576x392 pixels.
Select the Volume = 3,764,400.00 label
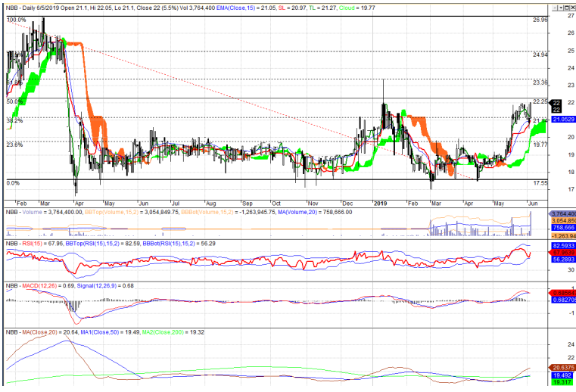[x=52, y=212]
